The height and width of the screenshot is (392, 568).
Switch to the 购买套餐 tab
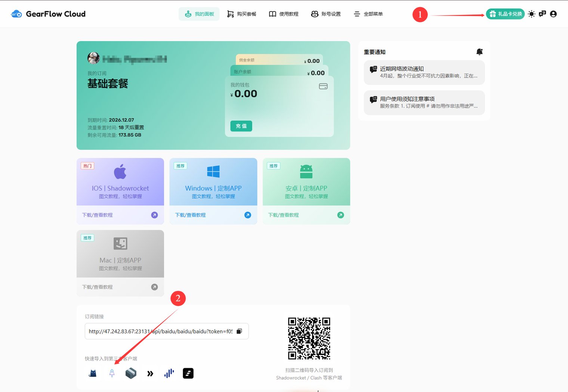tap(241, 14)
